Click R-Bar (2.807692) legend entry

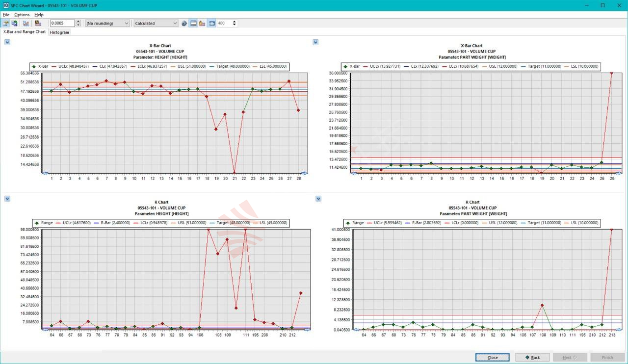(423, 223)
